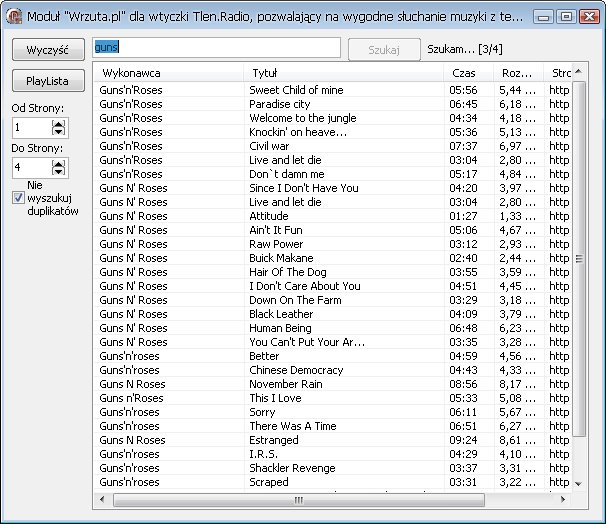Select the 'Sweet Child of mine' row
The width and height of the screenshot is (606, 524).
(x=296, y=90)
